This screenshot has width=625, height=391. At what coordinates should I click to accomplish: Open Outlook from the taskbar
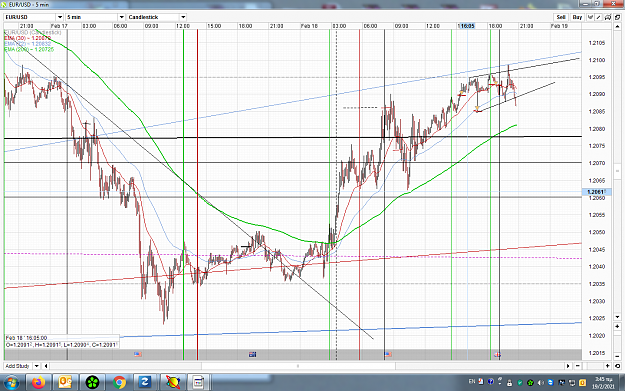tap(65, 383)
